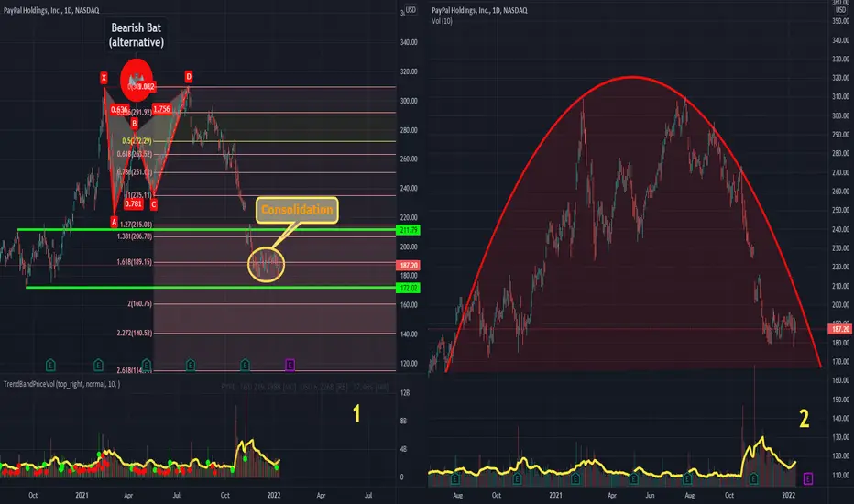Click the 2022 label on the left chart time axis

tap(273, 495)
